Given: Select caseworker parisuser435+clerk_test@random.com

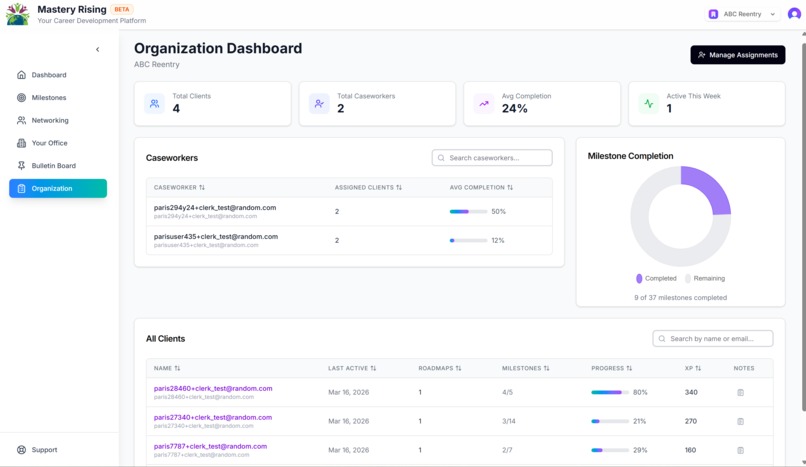Looking at the screenshot, I should click(x=216, y=237).
